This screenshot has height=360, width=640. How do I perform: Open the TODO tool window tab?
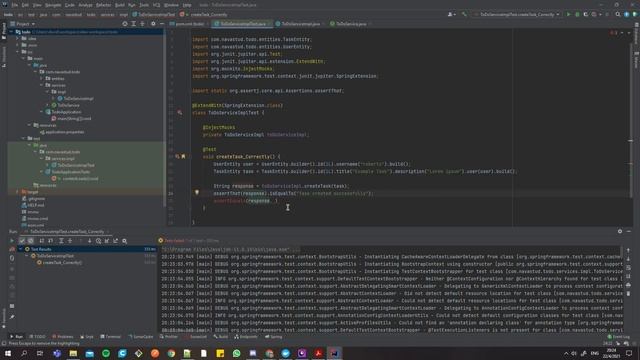click(x=38, y=337)
